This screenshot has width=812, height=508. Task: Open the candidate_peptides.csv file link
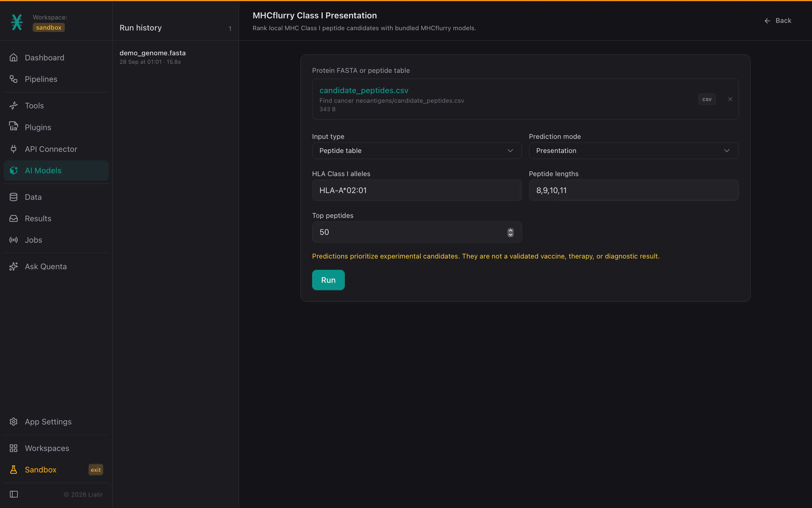click(364, 90)
